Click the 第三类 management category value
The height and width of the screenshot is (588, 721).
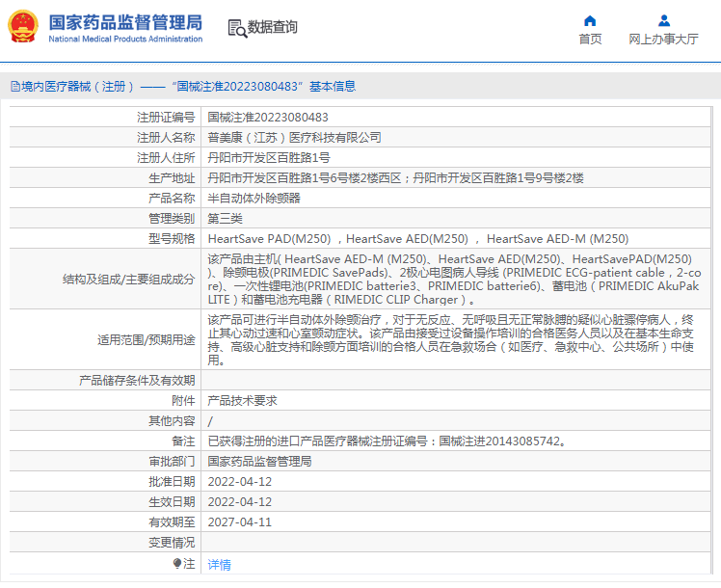(227, 218)
